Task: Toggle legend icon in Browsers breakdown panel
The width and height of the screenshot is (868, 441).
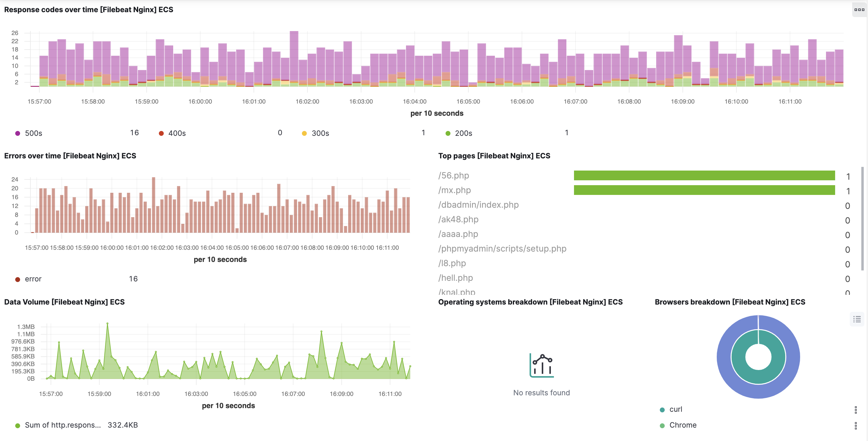Action: tap(857, 319)
